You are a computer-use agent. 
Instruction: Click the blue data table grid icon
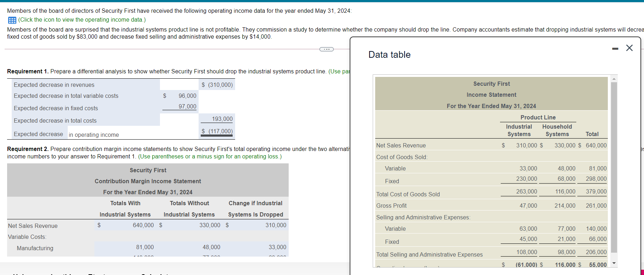pyautogui.click(x=12, y=20)
